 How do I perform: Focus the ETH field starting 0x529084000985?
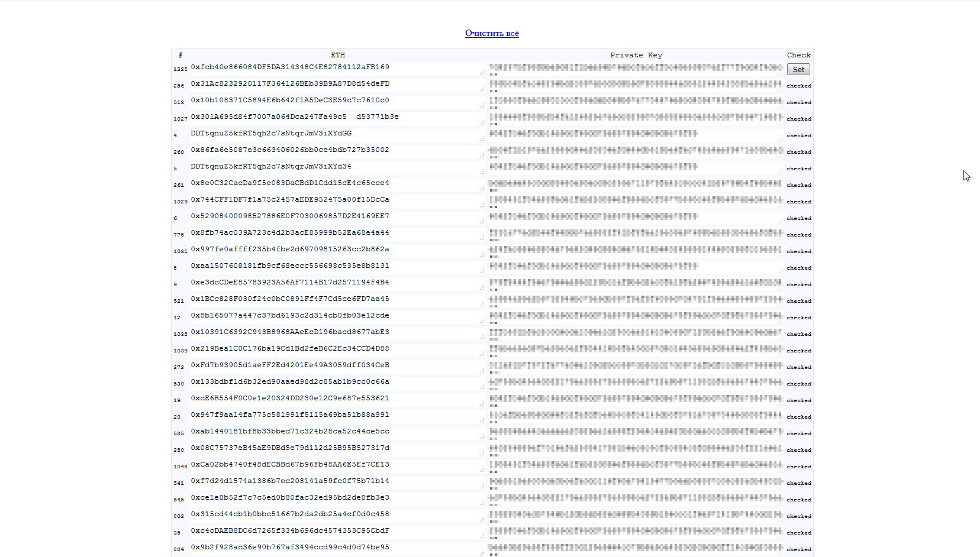pos(337,218)
